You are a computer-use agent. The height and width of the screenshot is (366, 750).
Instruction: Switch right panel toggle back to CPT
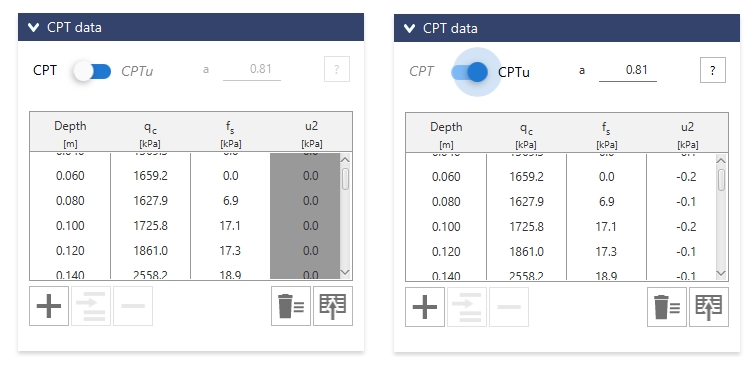(469, 72)
